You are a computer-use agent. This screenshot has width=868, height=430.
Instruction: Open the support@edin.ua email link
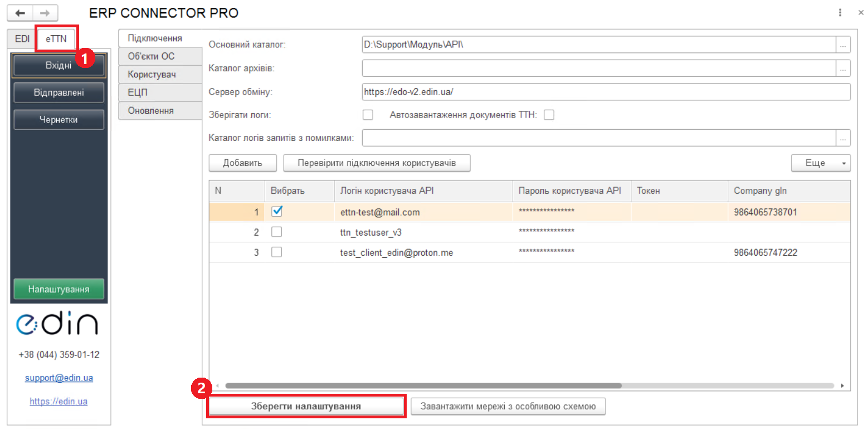click(x=58, y=378)
